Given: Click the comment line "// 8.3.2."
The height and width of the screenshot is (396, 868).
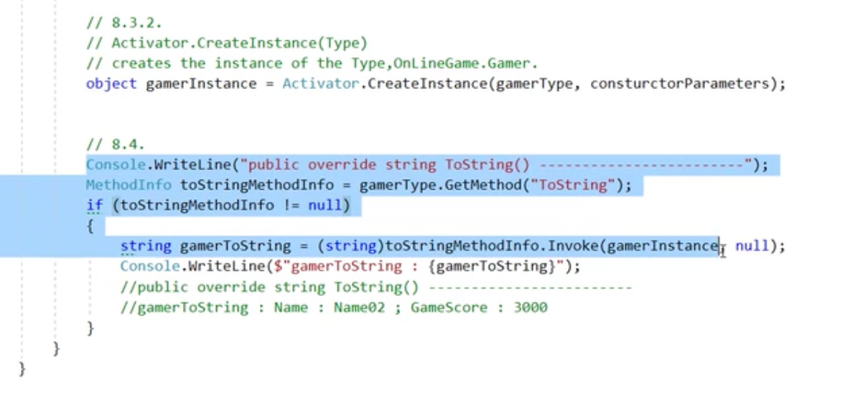Looking at the screenshot, I should coord(123,22).
